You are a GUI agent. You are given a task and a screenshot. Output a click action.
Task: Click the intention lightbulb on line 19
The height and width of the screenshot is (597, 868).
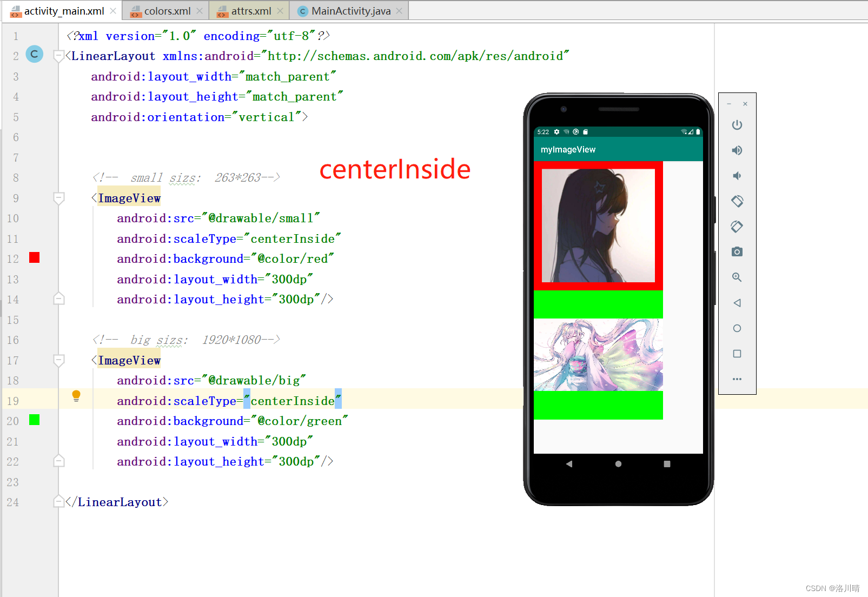pos(76,396)
